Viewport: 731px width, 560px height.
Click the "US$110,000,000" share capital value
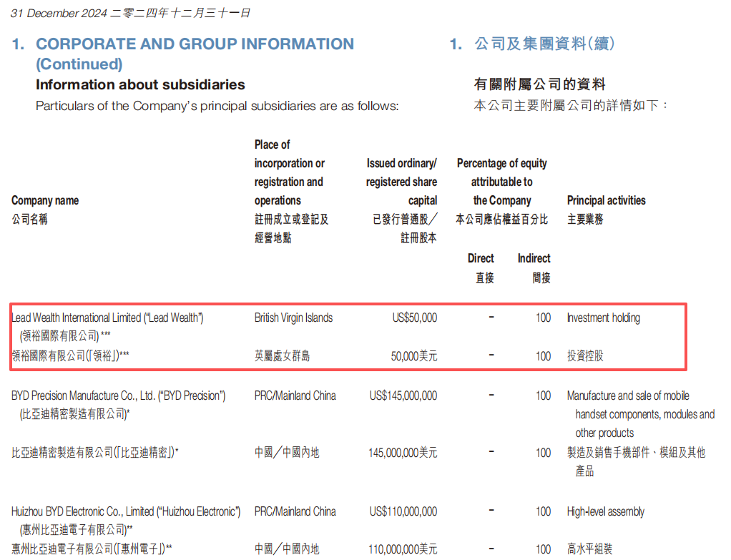(403, 511)
